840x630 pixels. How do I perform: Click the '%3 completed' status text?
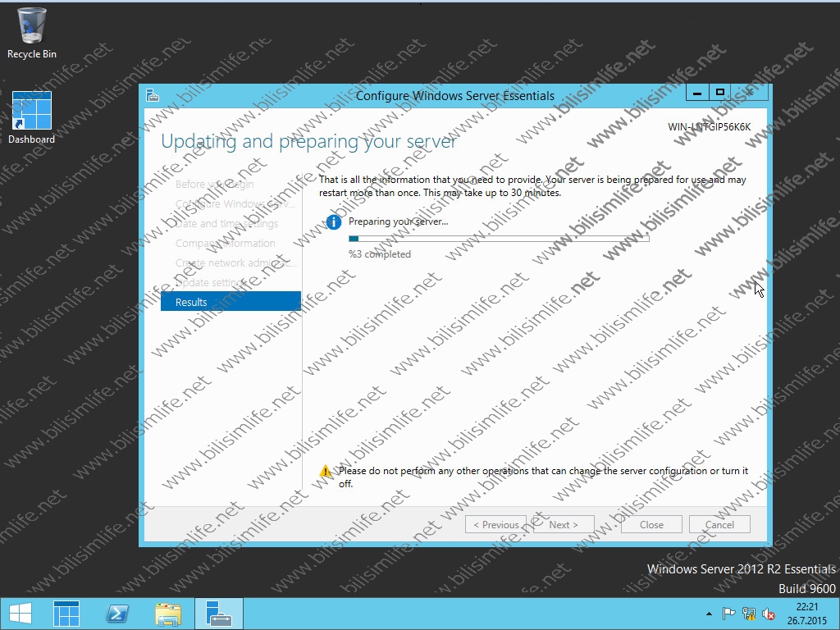pyautogui.click(x=380, y=254)
